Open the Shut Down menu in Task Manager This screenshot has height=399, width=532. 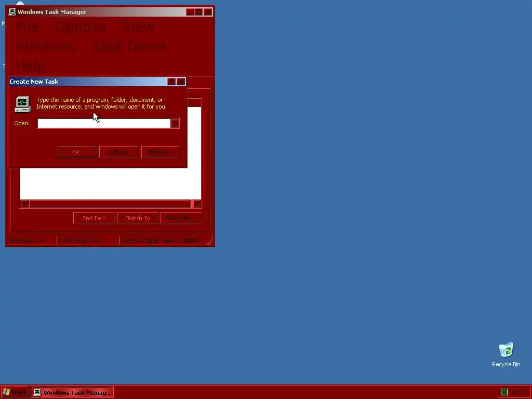click(129, 46)
